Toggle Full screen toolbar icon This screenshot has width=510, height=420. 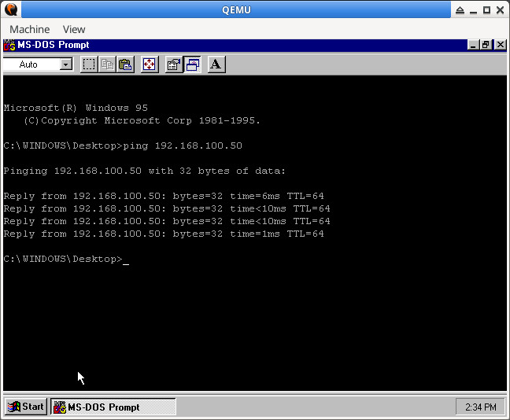point(150,64)
